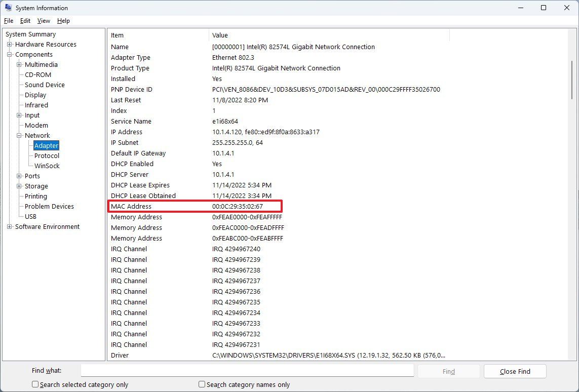Screen dimensions: 579x392
Task: Click the IRQ 4294967240 value
Action: pos(237,249)
